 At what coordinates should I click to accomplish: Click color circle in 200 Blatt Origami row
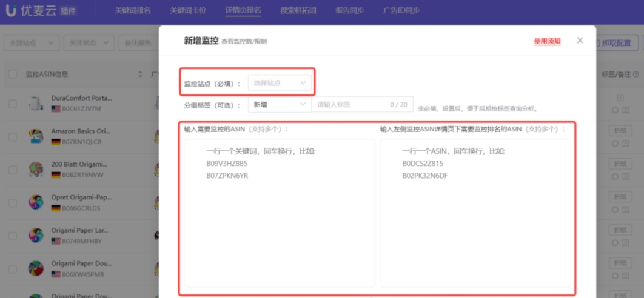pos(615,176)
